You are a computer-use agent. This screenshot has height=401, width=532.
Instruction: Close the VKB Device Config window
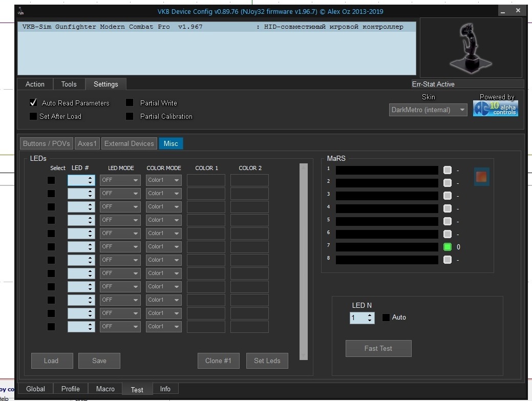pyautogui.click(x=518, y=11)
